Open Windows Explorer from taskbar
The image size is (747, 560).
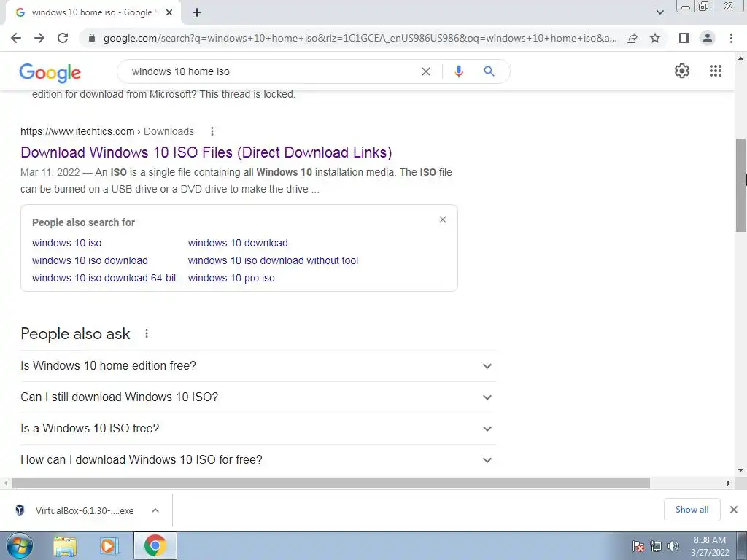65,545
